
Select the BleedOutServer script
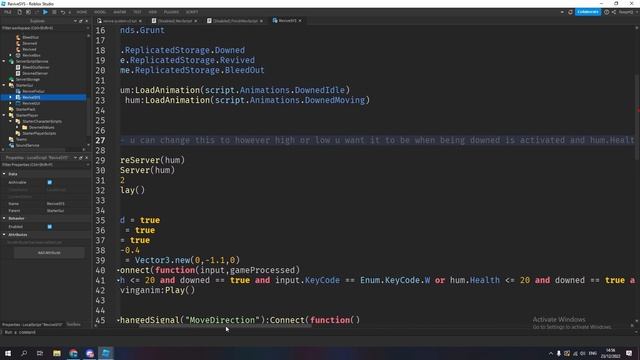36,67
